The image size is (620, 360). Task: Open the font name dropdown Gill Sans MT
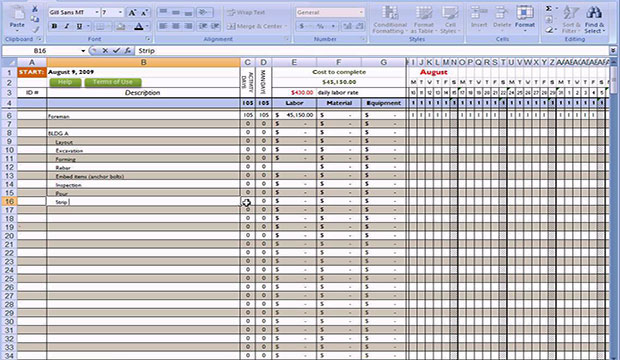96,13
